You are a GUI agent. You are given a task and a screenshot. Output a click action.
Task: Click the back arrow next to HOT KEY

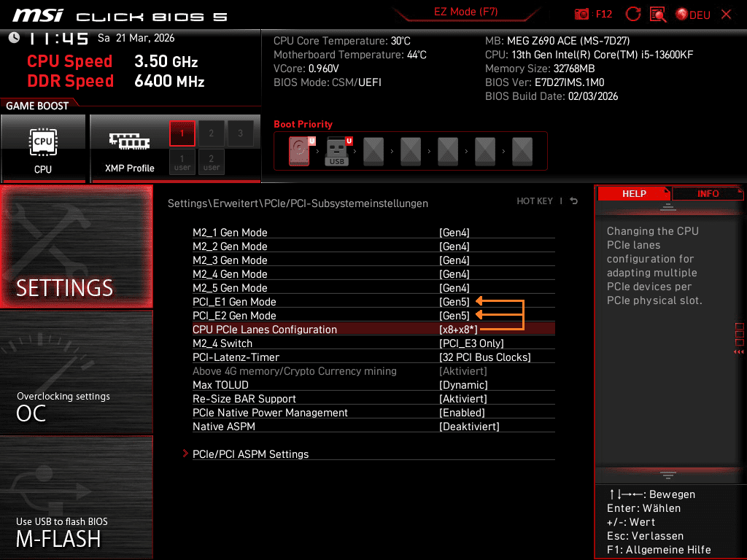pos(574,201)
